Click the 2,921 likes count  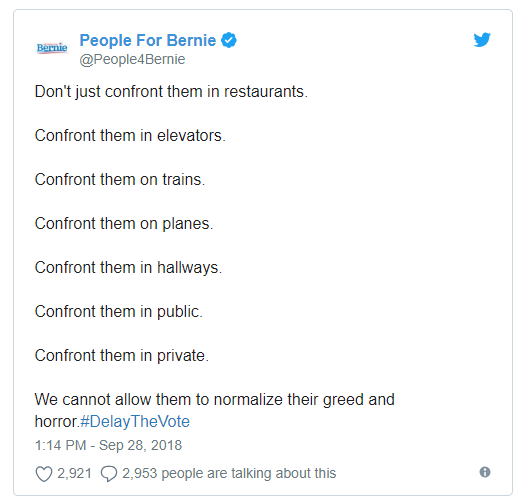tap(74, 473)
